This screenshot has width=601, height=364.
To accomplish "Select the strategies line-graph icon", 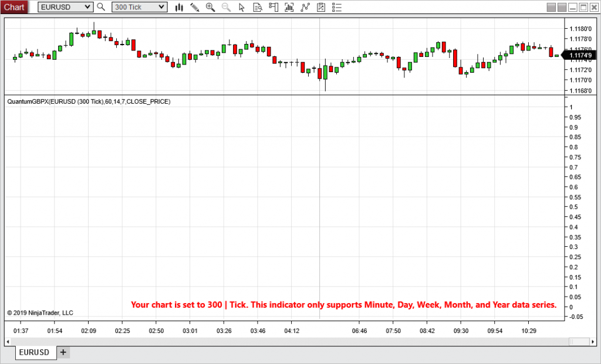I will point(304,7).
